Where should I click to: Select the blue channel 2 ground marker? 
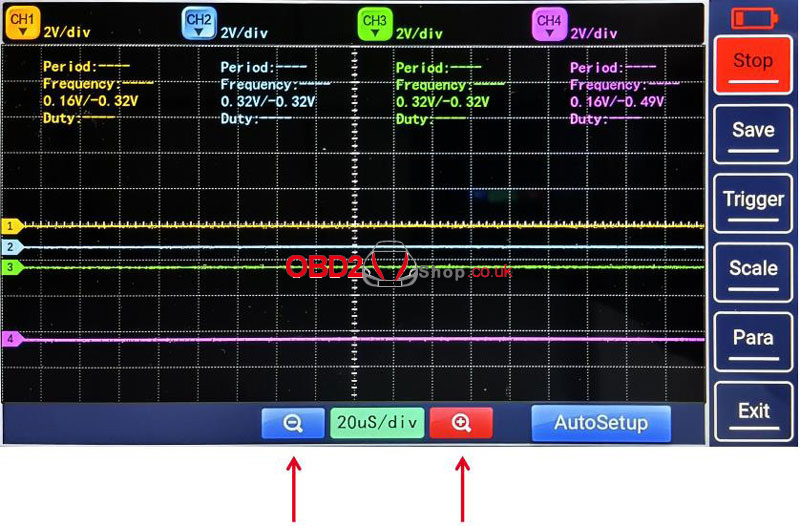(11, 247)
